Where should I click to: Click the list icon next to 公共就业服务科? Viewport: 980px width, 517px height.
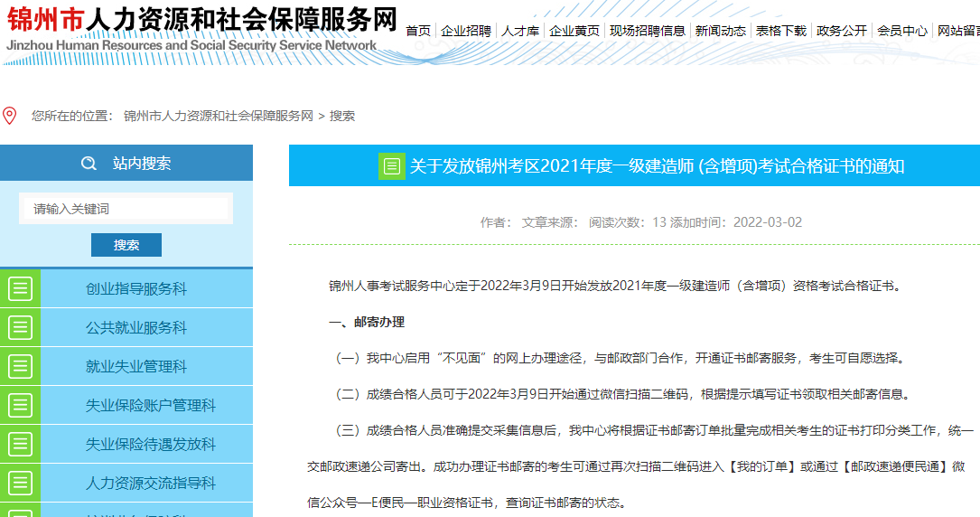pyautogui.click(x=20, y=327)
